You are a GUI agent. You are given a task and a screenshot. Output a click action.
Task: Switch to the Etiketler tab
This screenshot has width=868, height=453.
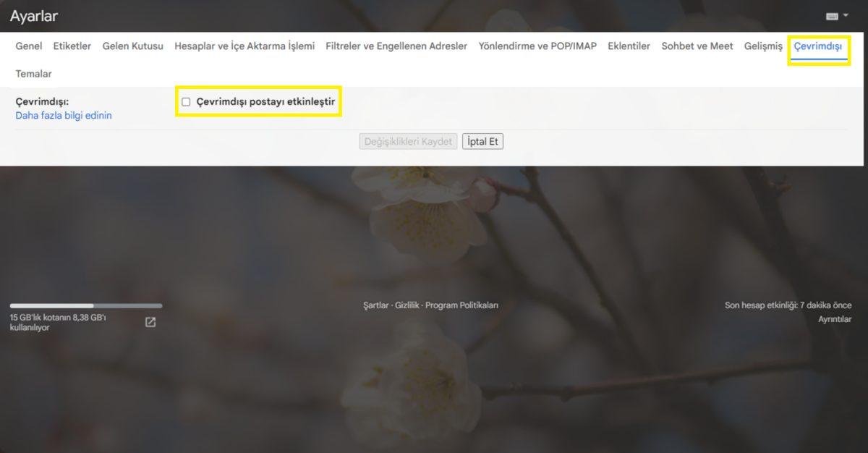[72, 46]
